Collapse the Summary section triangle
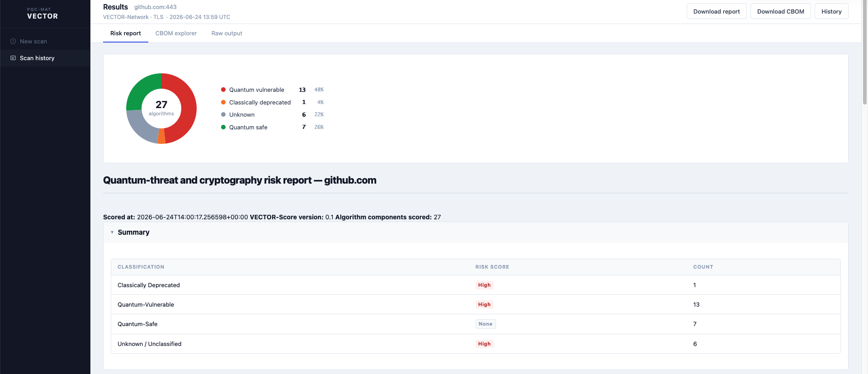 [112, 232]
